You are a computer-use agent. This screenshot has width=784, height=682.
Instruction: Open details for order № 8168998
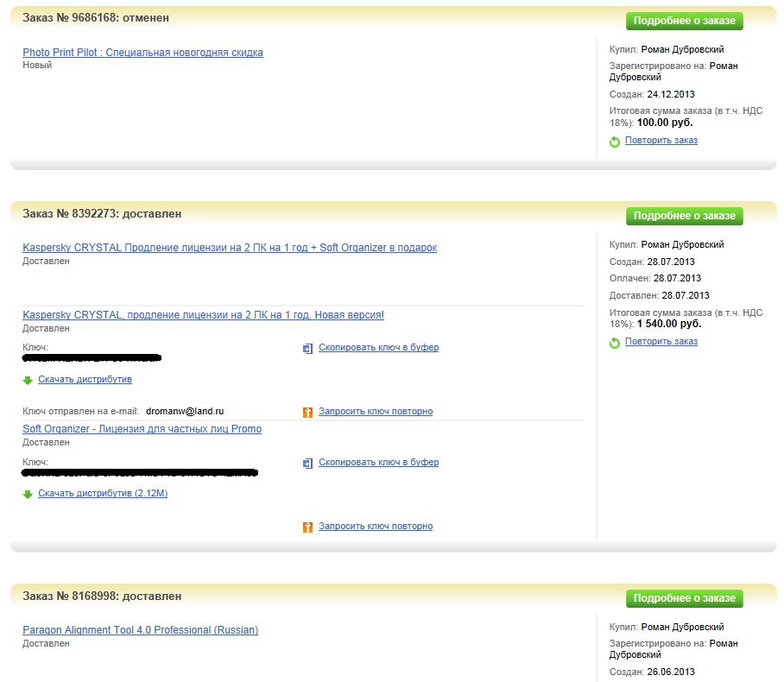point(684,598)
